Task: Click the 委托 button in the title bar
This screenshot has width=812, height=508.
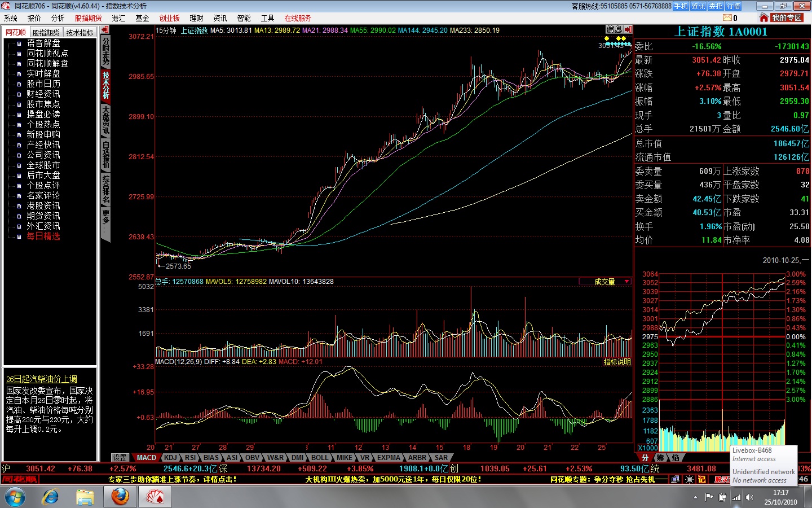Action: tap(716, 6)
